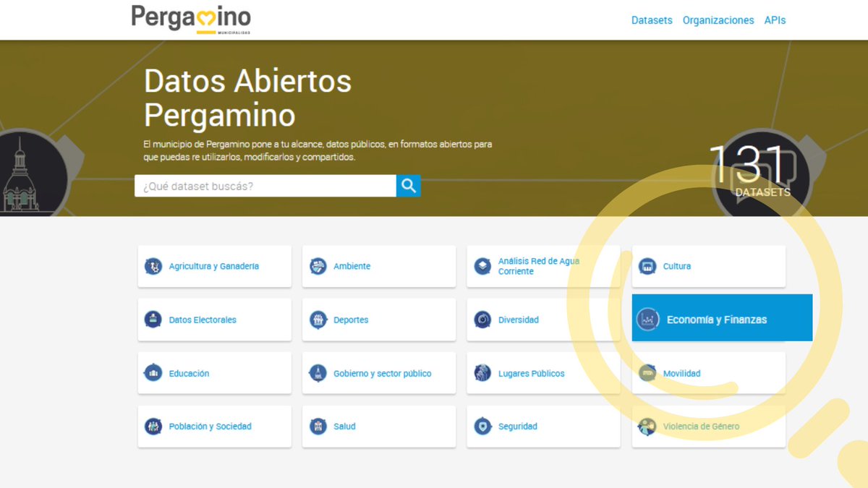Select the Deportes category icon
This screenshot has height=488, width=868.
(x=318, y=320)
